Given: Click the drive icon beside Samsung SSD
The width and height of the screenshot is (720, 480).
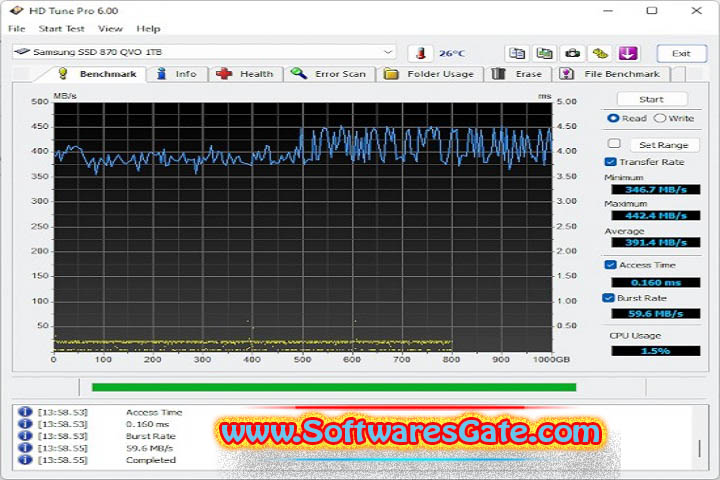Looking at the screenshot, I should 22,51.
